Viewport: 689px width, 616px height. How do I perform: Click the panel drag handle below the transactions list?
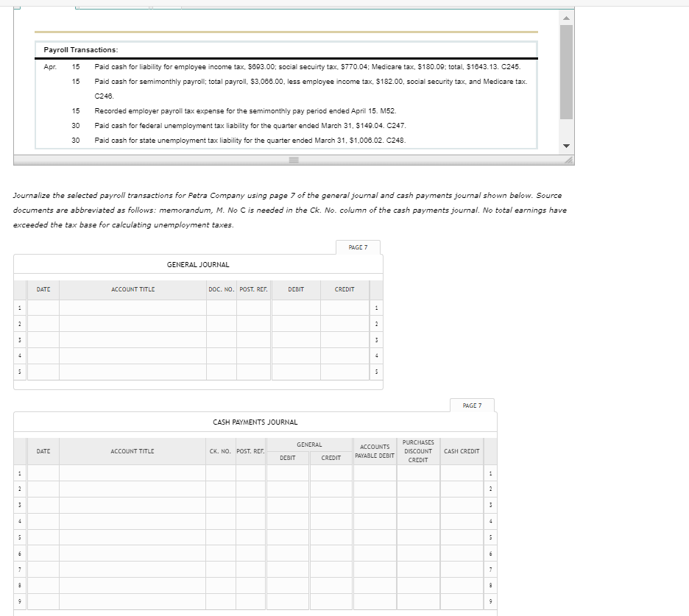coord(294,160)
